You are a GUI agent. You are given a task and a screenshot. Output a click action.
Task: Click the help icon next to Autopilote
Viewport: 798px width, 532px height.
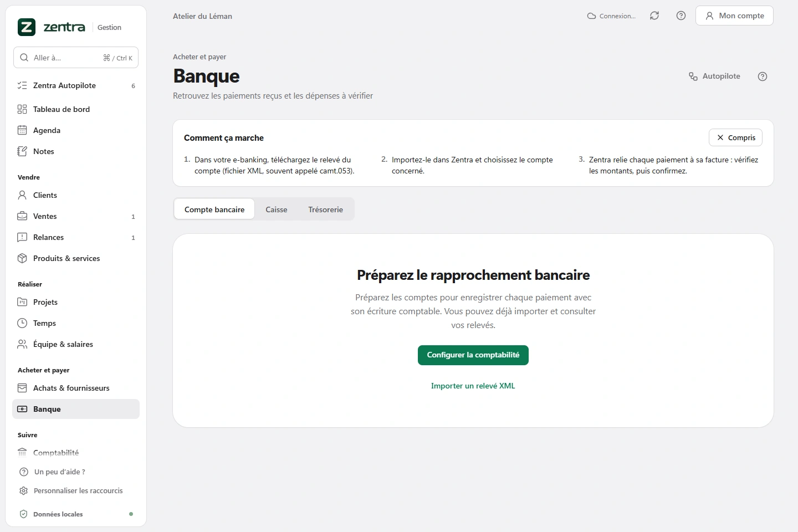tap(763, 76)
